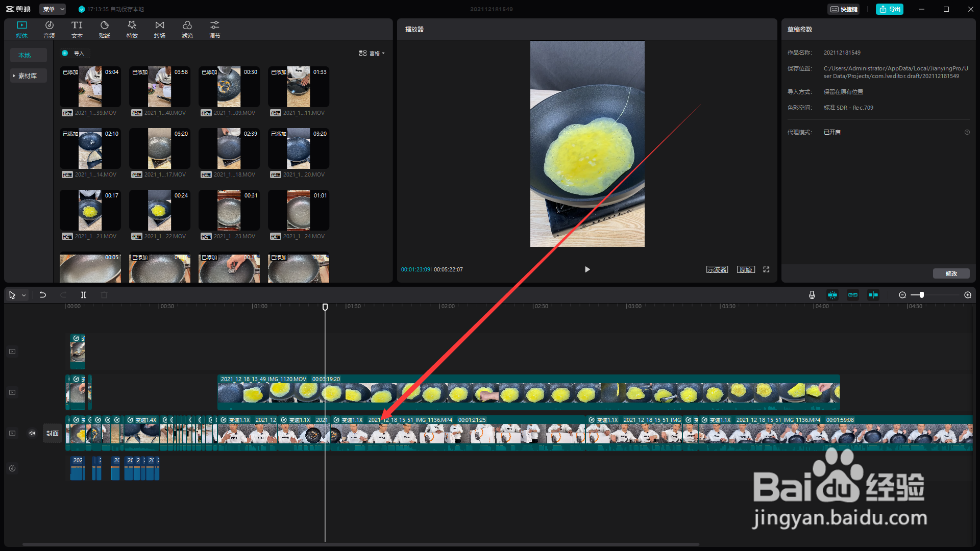Toggle preview axis snapping button
980x551 pixels.
coord(873,295)
